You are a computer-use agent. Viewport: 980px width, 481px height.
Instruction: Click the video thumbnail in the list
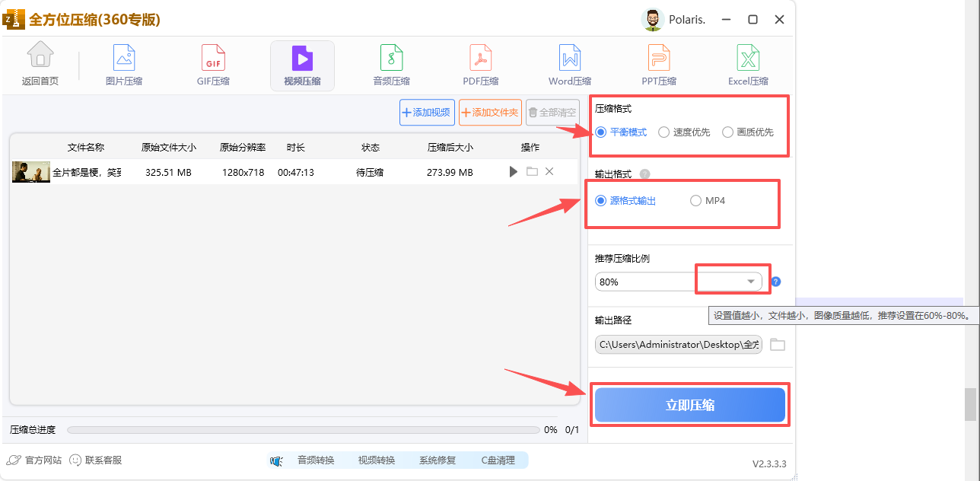coord(30,171)
